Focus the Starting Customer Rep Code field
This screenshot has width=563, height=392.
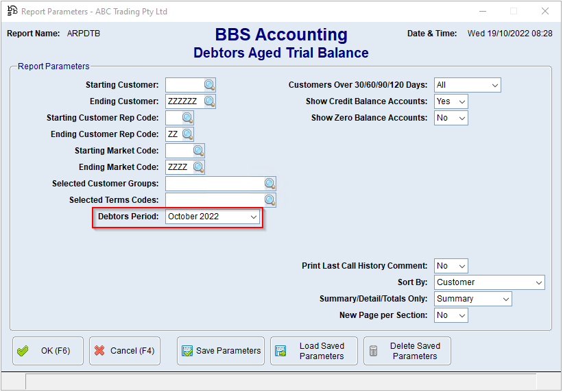[174, 118]
